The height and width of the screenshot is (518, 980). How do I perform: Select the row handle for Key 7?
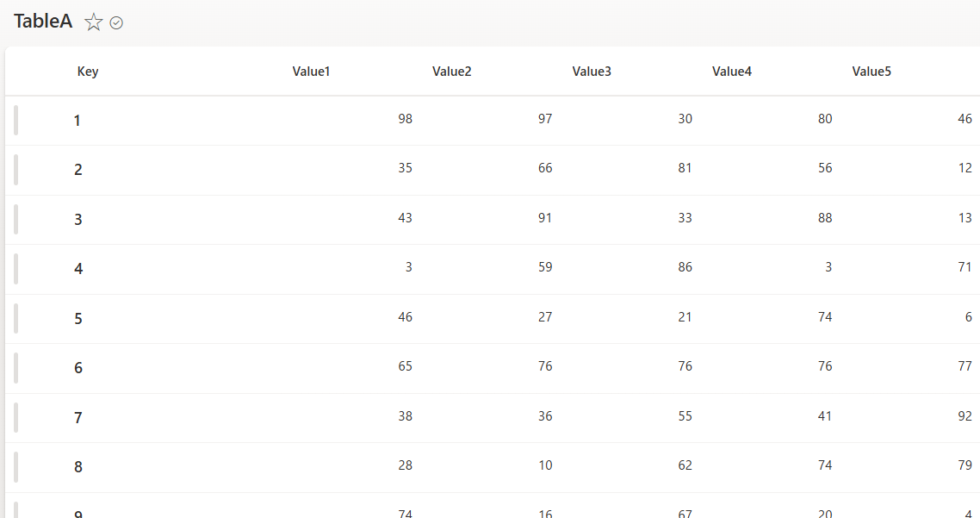click(16, 417)
